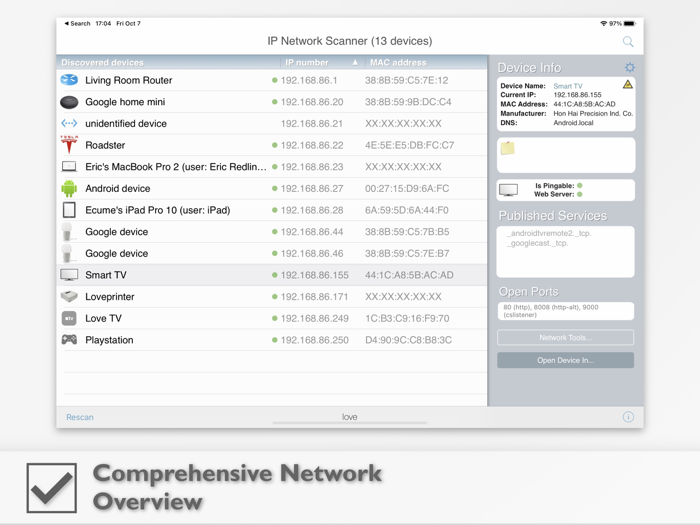Screen dimensions: 700x525
Task: Tap the Hon Hai Precision manufacturer value
Action: coord(593,113)
